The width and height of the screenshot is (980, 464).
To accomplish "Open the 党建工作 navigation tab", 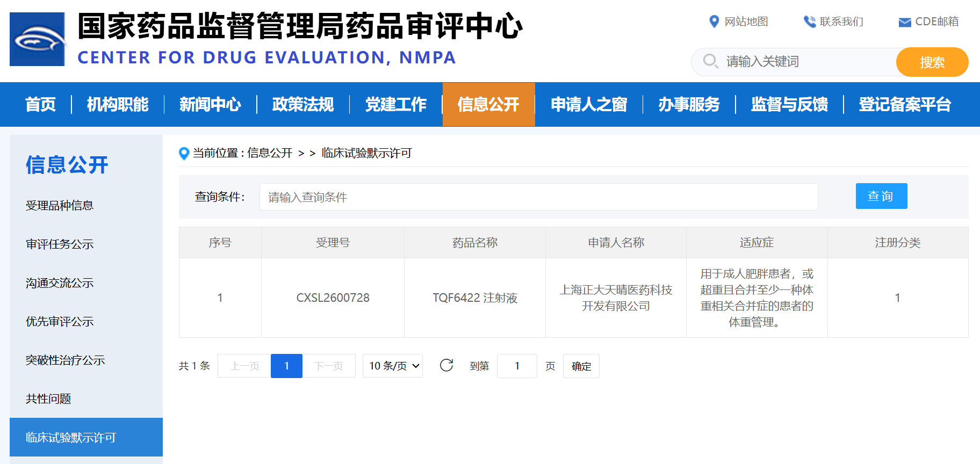I will point(396,104).
